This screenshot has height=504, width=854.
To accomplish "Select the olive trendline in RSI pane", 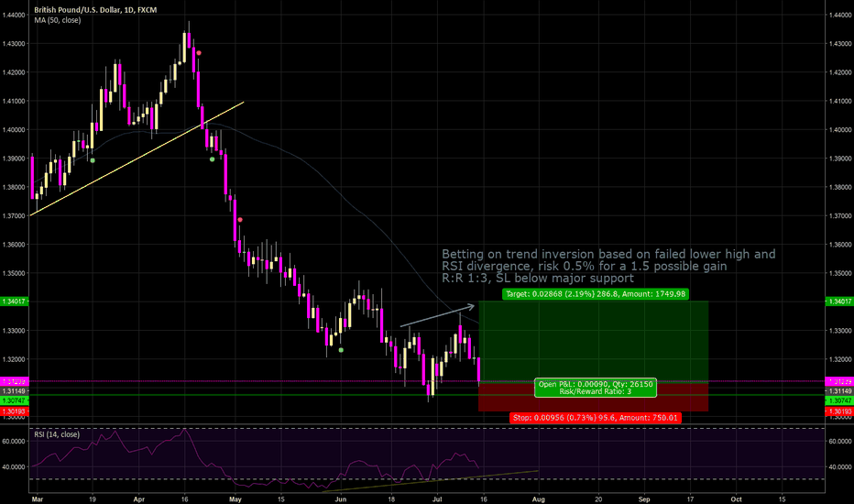I will coord(431,481).
